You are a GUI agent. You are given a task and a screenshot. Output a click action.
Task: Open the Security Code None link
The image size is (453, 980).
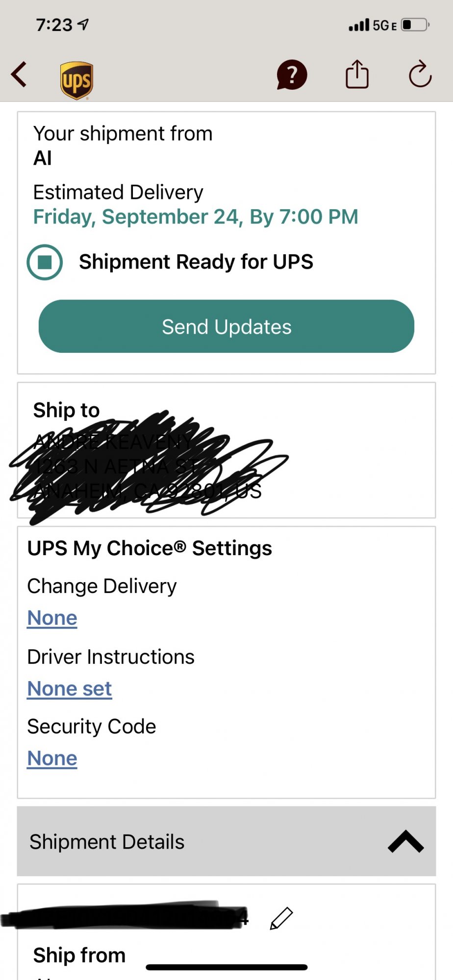pyautogui.click(x=52, y=758)
